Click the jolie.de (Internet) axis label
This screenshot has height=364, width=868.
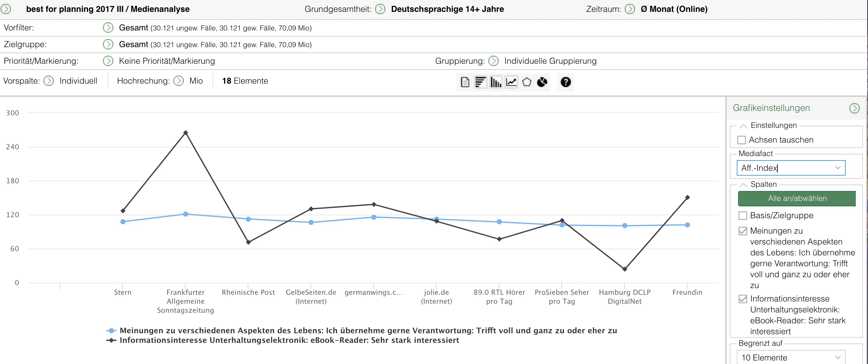point(436,297)
